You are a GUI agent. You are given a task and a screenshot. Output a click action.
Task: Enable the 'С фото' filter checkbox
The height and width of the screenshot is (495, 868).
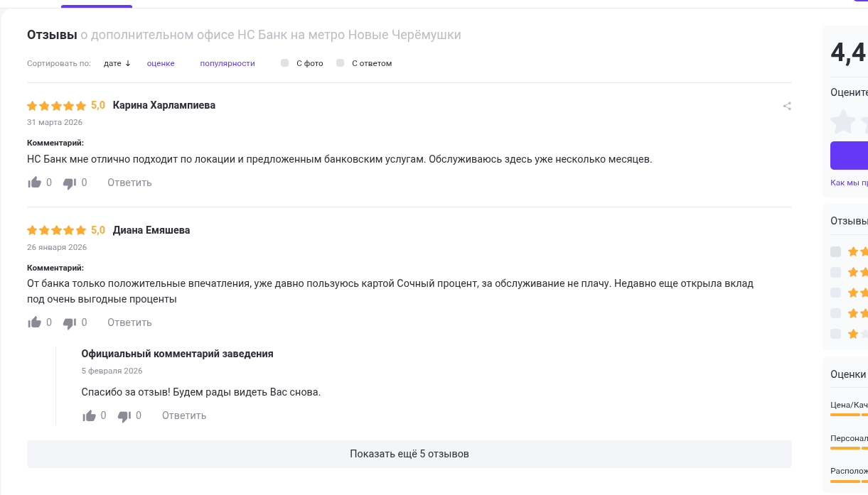click(x=284, y=63)
